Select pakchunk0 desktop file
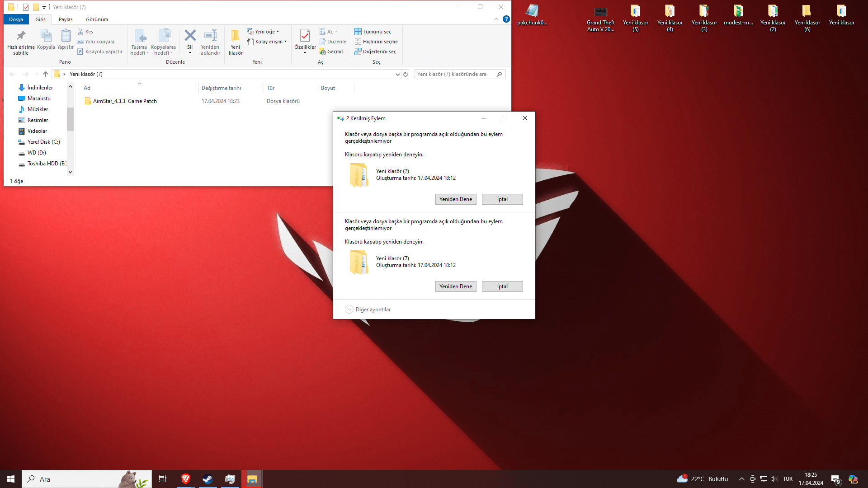Image resolution: width=868 pixels, height=488 pixels. (x=532, y=15)
